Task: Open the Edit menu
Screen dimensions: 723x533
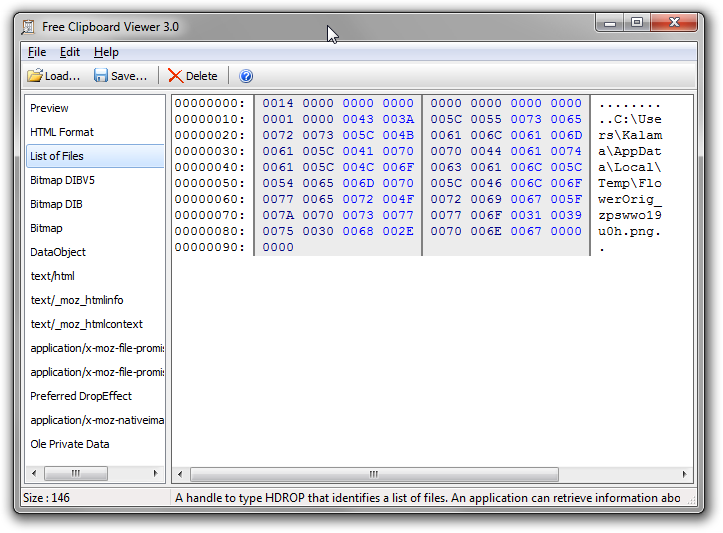Action: click(70, 52)
